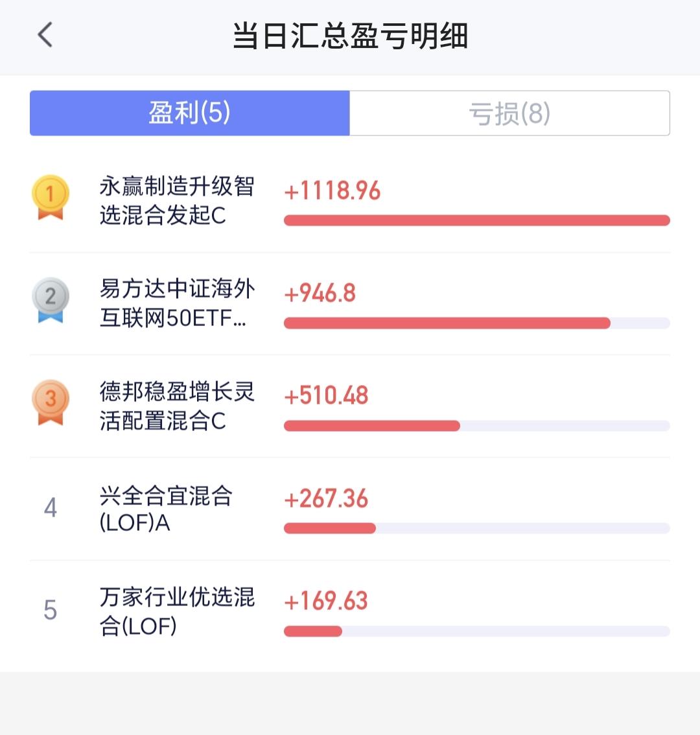Open fund 德邦稳盈增长灵活配置混合C

(177, 406)
